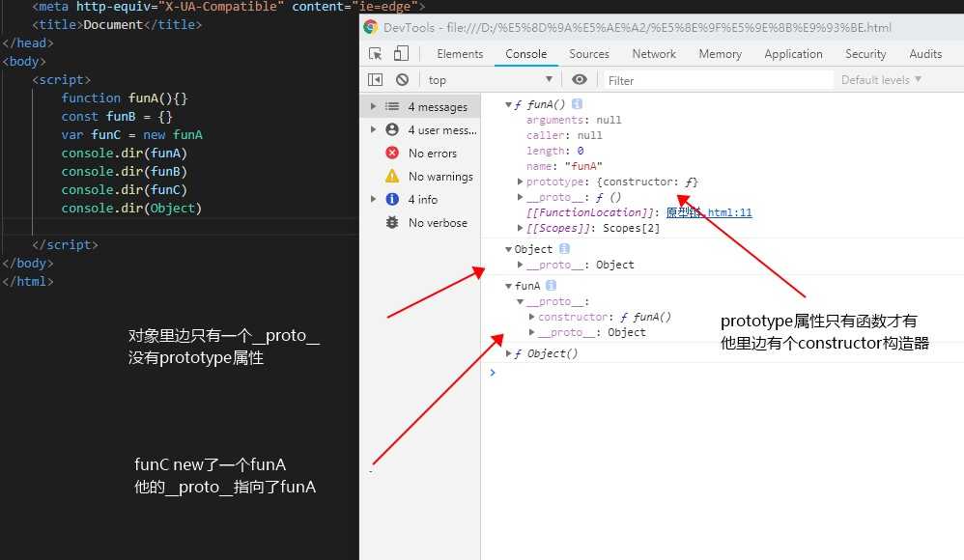Select the red No errors icon
This screenshot has height=560, width=964.
392,153
